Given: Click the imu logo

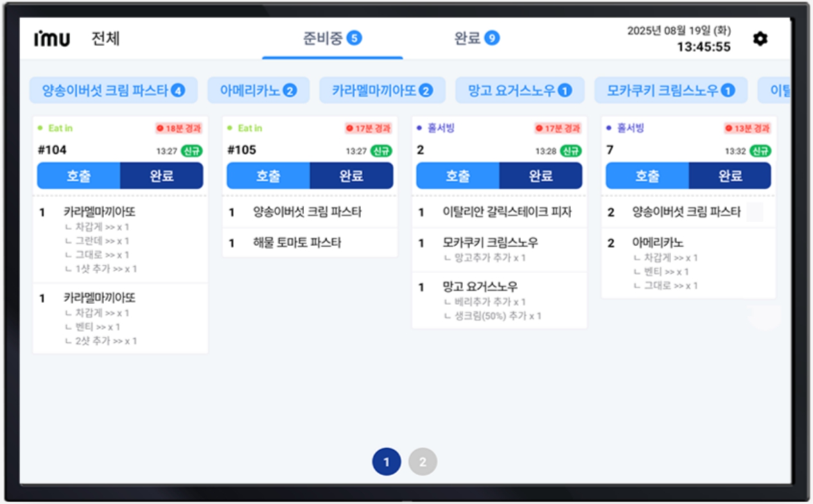Looking at the screenshot, I should point(52,39).
